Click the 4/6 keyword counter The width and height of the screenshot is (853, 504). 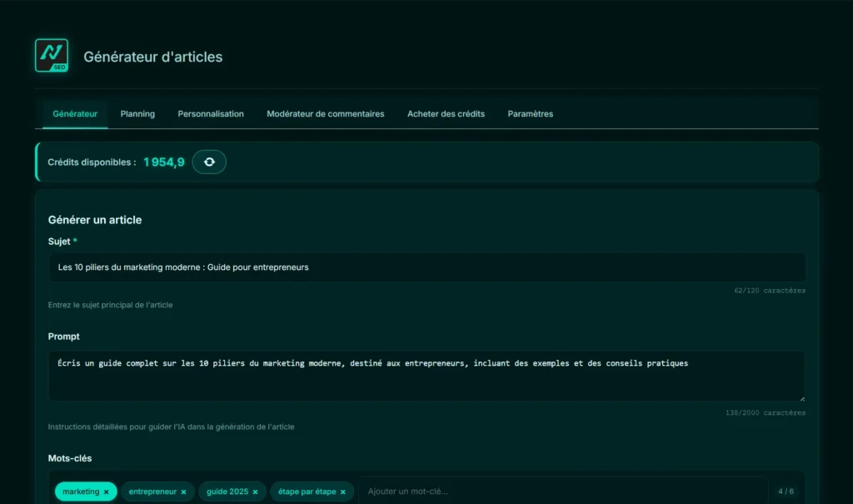(x=786, y=492)
